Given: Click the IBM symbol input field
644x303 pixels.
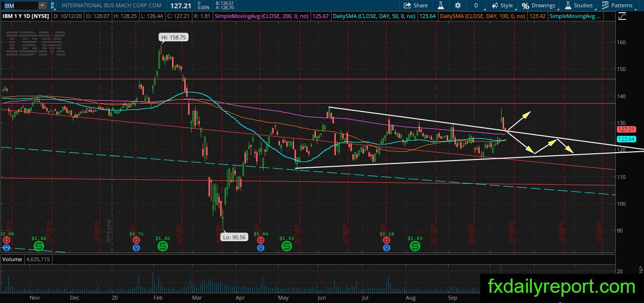Looking at the screenshot, I should click(x=19, y=5).
